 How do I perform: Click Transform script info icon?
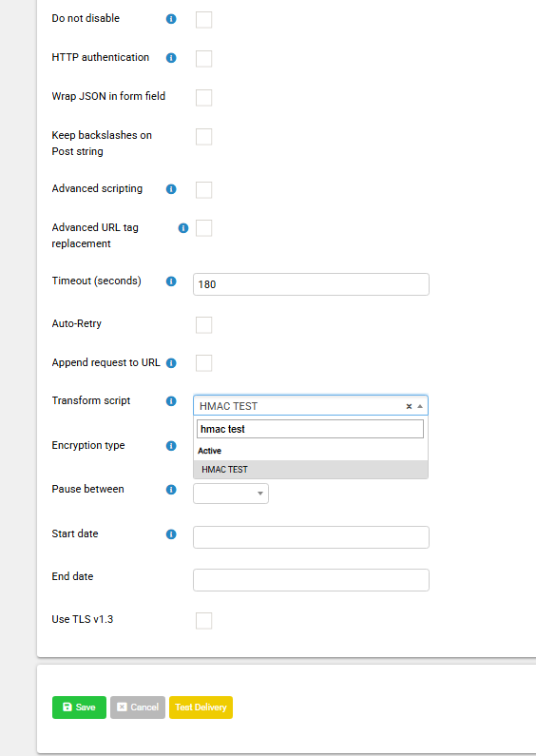tap(171, 401)
